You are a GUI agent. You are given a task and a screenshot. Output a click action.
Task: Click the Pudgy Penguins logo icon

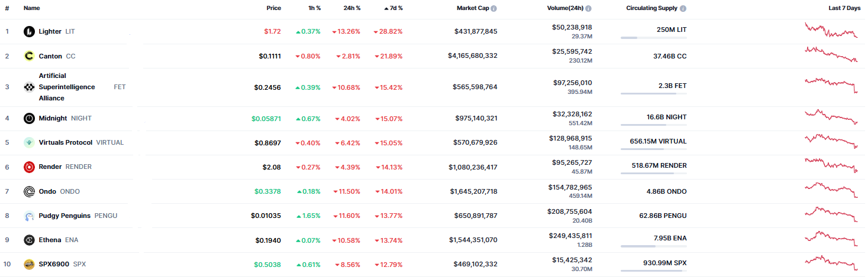(29, 216)
